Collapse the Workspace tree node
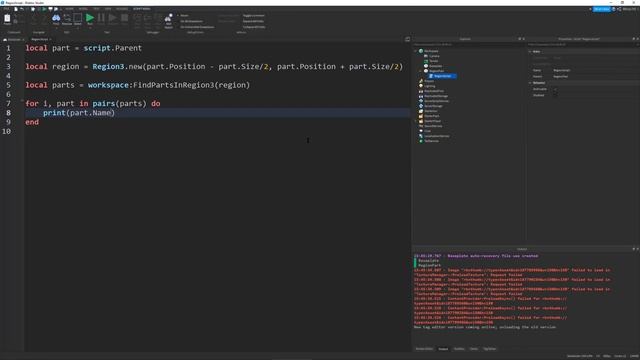640x360 pixels. 416,51
